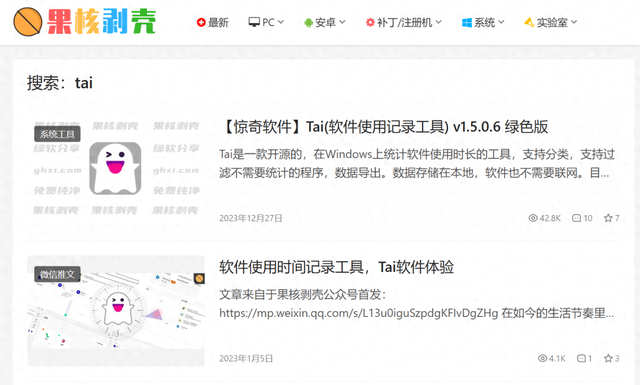Click the monitor icon beside PC
Screen dimensions: 640x385
[254, 22]
